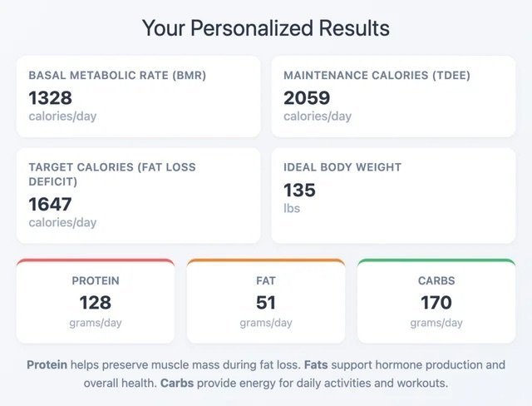The height and width of the screenshot is (406, 532).
Task: Click the 1647 target calories value
Action: 51,204
